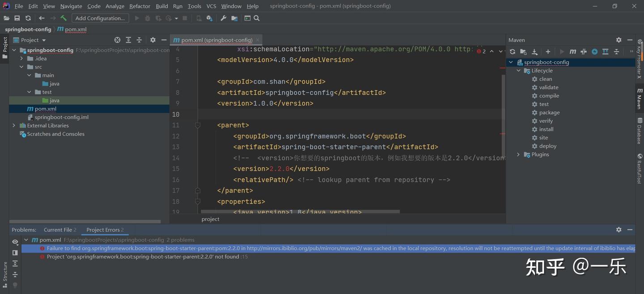The image size is (644, 294).
Task: Close pom.xml editor tab
Action: click(257, 40)
